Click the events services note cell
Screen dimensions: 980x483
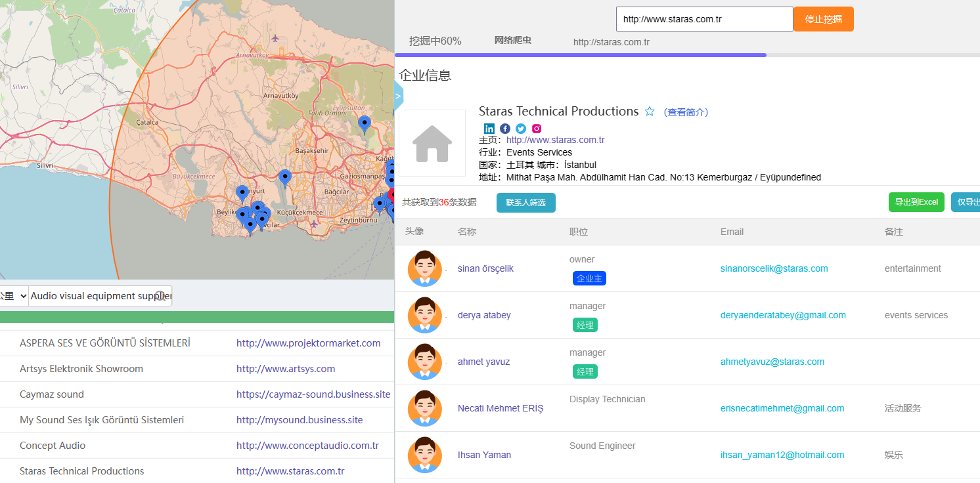pyautogui.click(x=916, y=315)
